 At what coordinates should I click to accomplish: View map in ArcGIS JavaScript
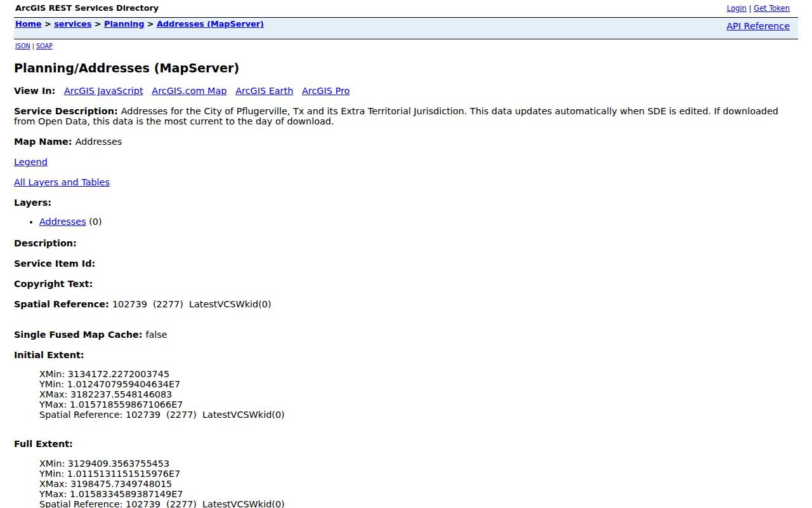point(103,91)
